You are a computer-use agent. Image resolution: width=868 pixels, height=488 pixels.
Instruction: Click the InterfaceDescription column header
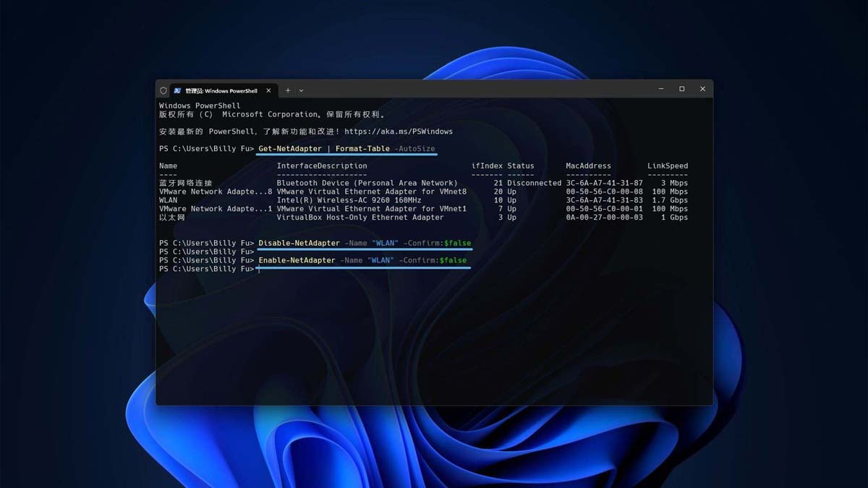click(322, 166)
